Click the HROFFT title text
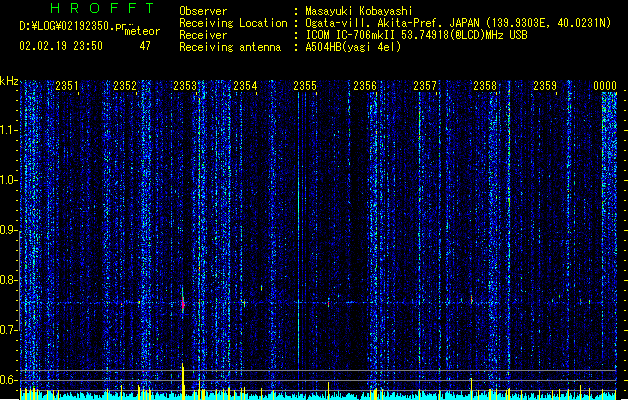 click(x=103, y=8)
